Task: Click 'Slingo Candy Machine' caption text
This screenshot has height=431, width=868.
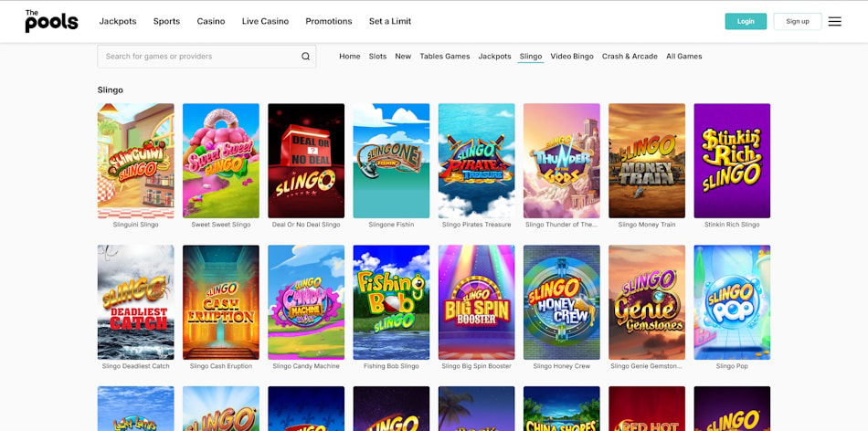Action: 306,366
